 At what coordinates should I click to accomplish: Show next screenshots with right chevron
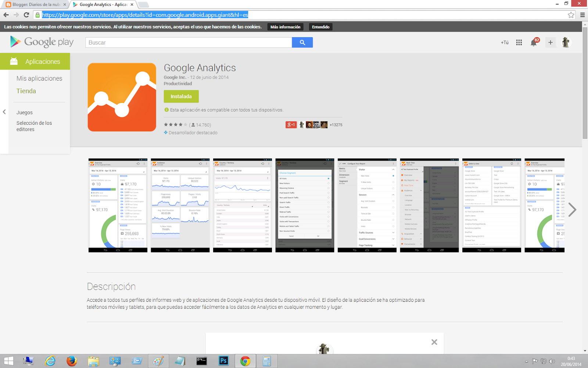click(572, 210)
